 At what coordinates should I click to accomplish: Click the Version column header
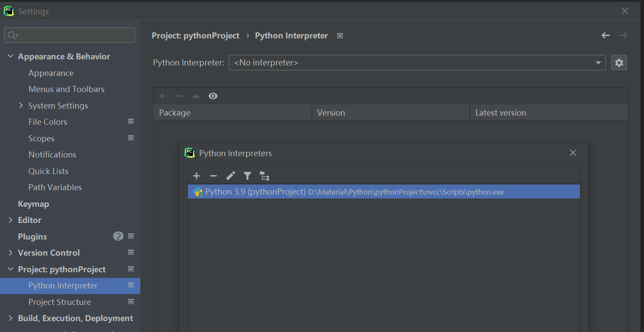pyautogui.click(x=391, y=113)
